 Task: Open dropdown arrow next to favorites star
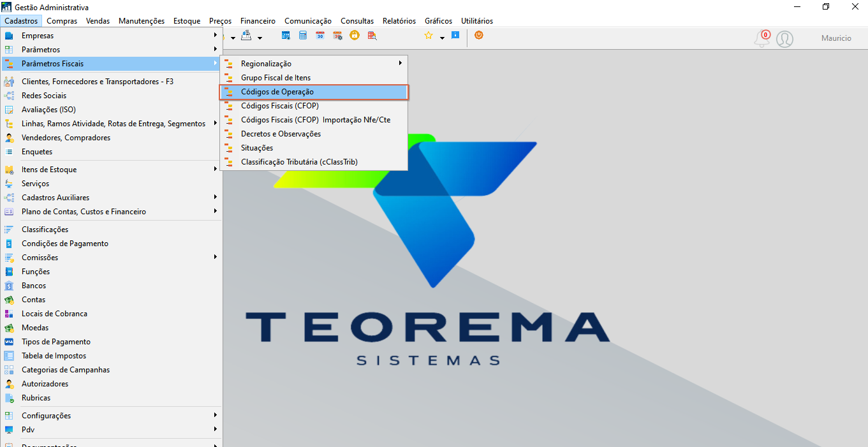click(442, 38)
